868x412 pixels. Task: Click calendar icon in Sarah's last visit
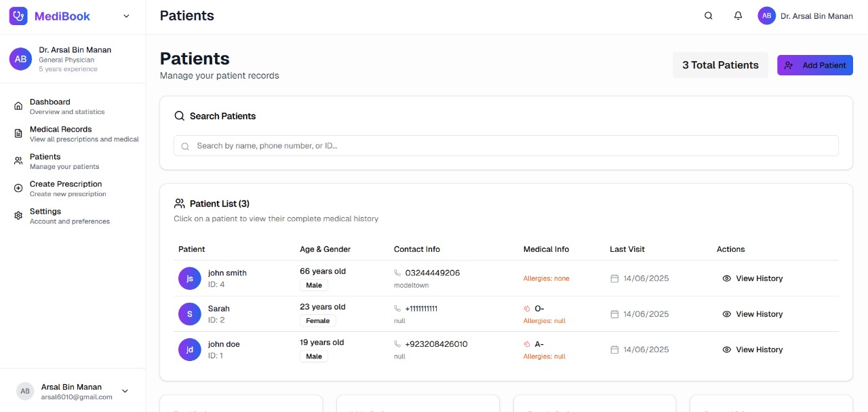click(x=614, y=314)
